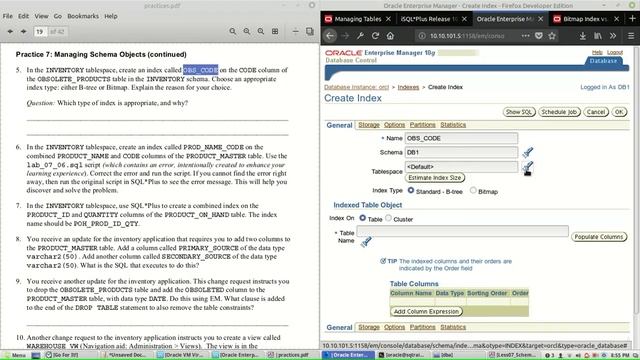Go back in Firefox
The width and height of the screenshot is (640, 360).
330,36
